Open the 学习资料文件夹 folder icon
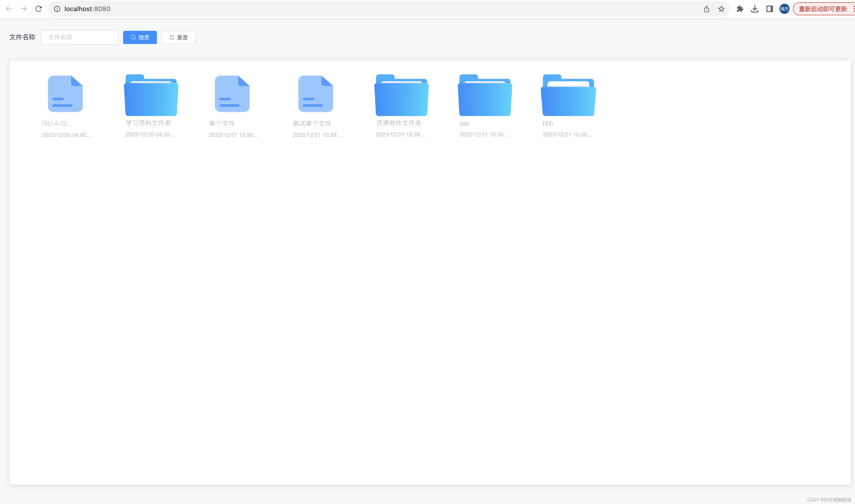Screen dimensions: 855x504 coord(150,95)
